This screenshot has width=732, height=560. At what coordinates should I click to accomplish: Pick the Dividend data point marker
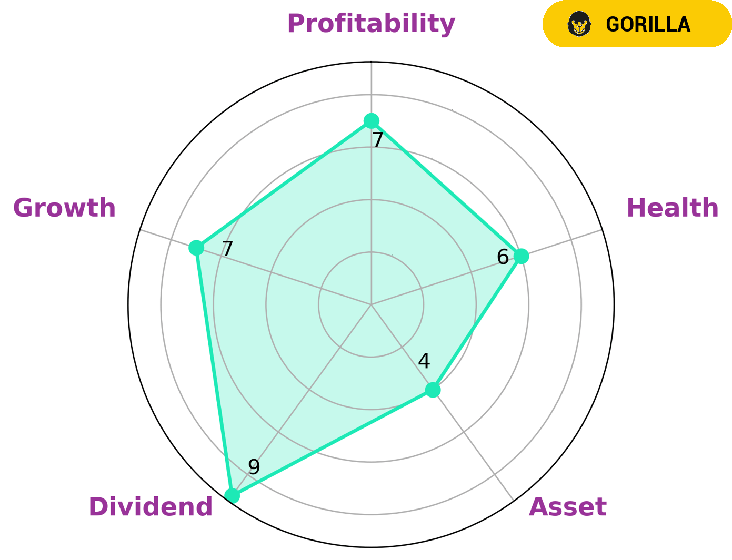click(x=232, y=496)
